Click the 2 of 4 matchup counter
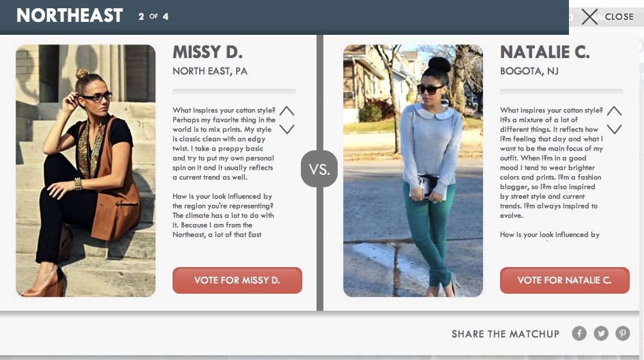Image resolution: width=644 pixels, height=360 pixels. point(153,16)
